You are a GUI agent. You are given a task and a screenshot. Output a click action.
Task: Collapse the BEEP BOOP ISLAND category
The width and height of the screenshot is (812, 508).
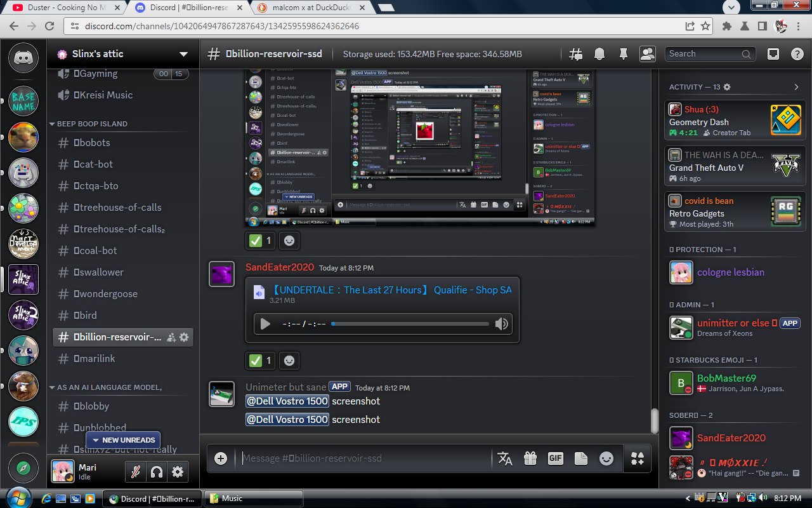click(92, 124)
